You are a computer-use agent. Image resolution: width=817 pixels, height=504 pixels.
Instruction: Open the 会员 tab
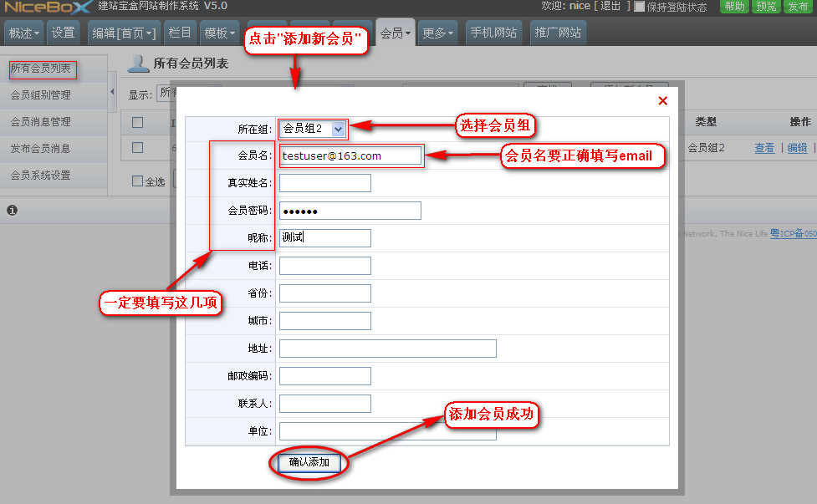[x=395, y=33]
